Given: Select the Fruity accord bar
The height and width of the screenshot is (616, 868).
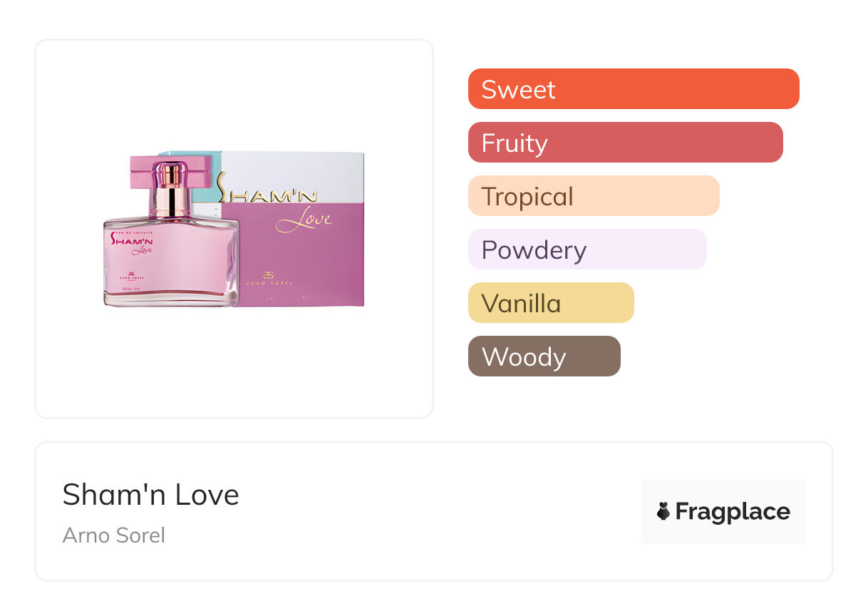Looking at the screenshot, I should 626,143.
